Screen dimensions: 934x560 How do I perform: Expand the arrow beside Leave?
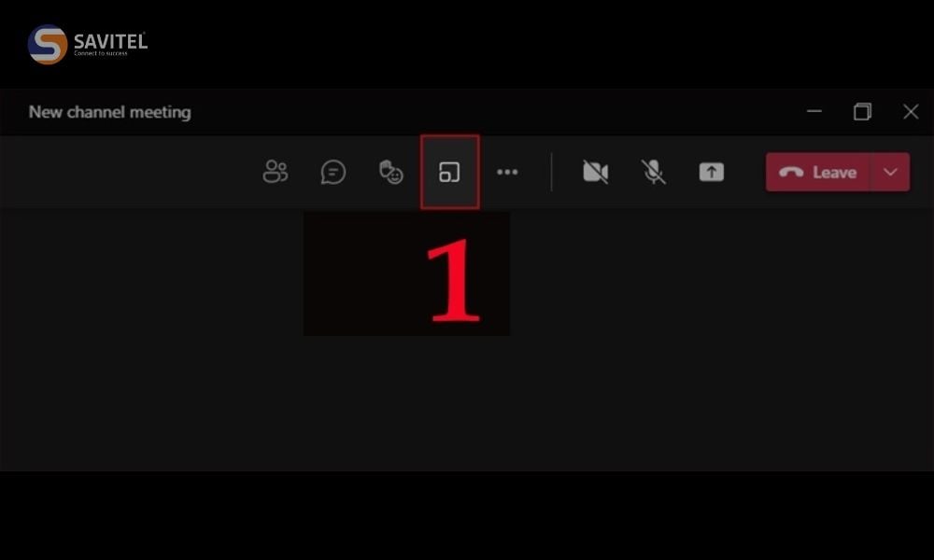[890, 172]
